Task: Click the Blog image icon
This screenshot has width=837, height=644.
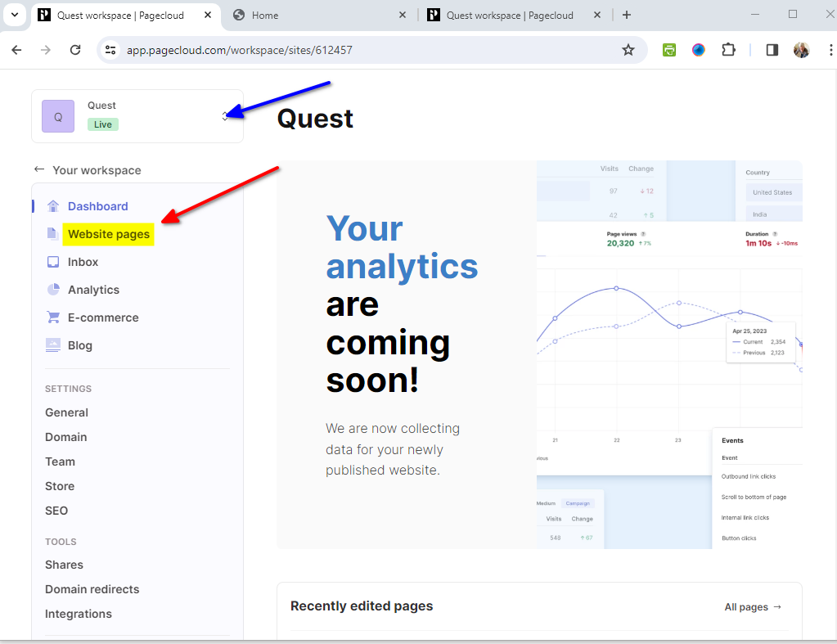Action: [53, 345]
